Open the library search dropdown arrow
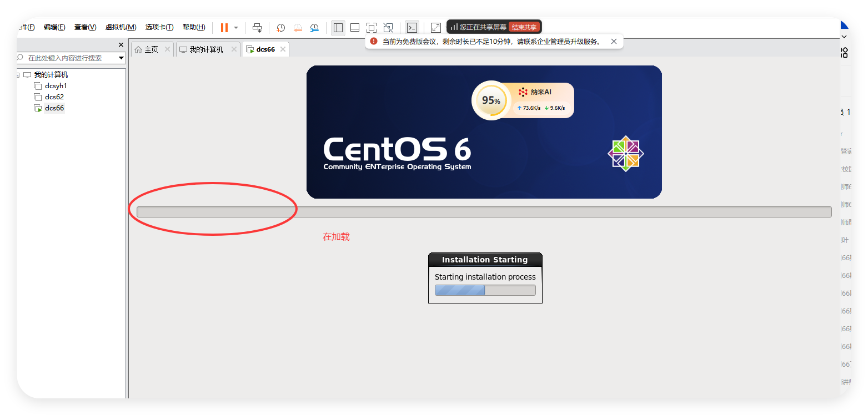The image size is (868, 415). point(121,58)
